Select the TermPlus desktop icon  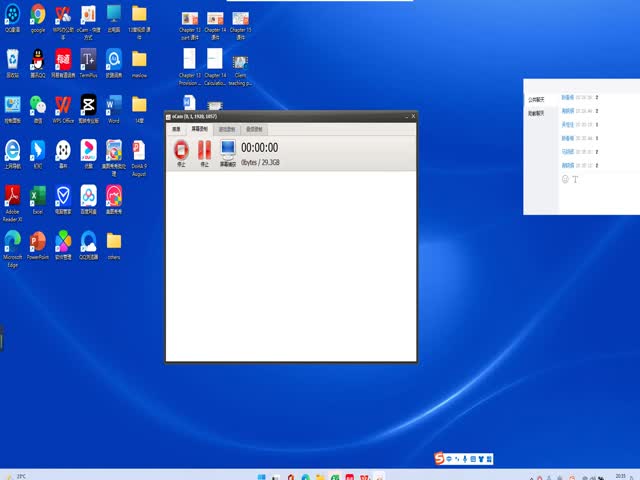(x=88, y=60)
